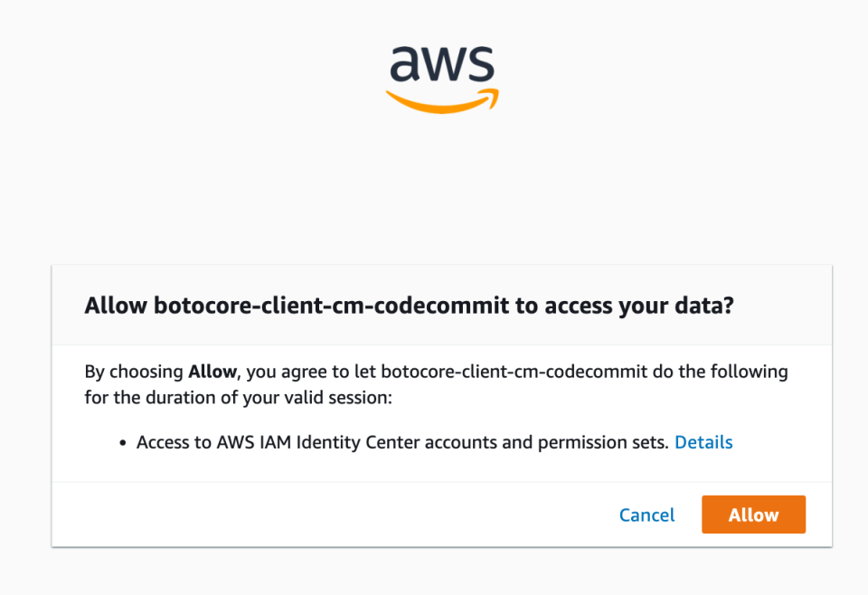Click the footer area containing the action buttons
The image size is (868, 595).
(442, 515)
